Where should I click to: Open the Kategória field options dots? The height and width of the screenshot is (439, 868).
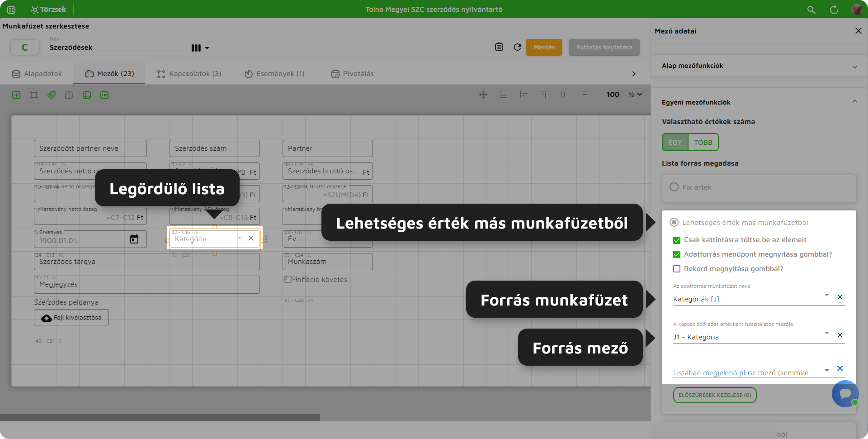pyautogui.click(x=266, y=239)
